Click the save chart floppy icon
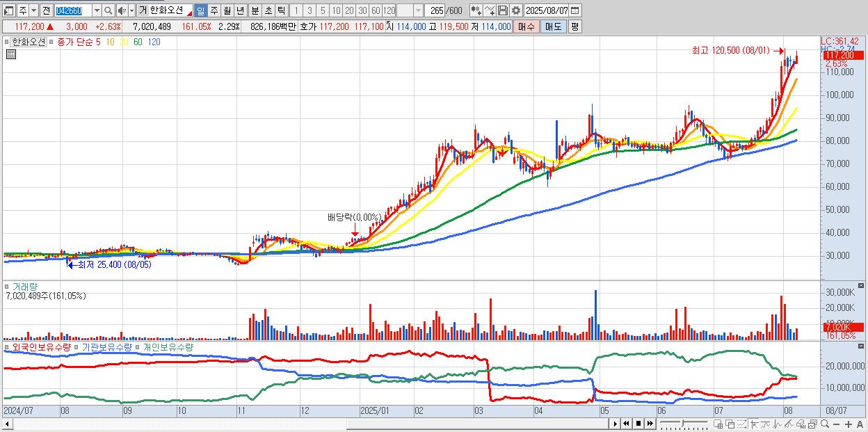Screen dimensions: 868x432 coord(503,10)
